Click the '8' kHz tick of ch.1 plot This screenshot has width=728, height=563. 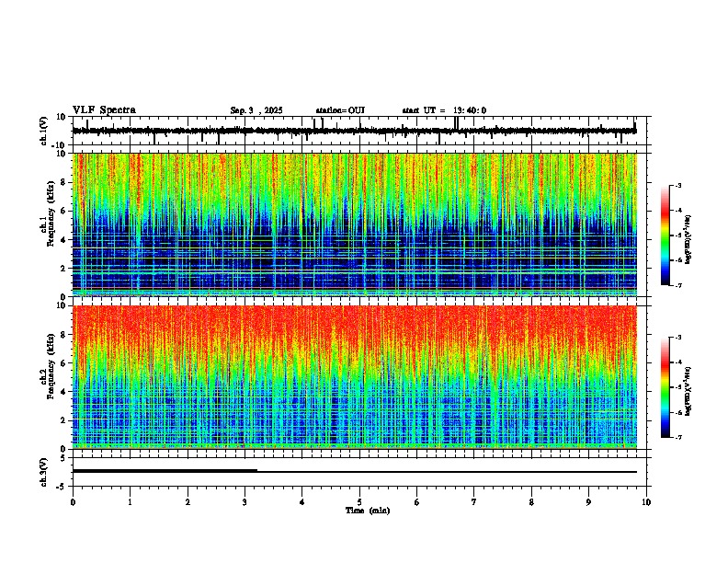63,182
